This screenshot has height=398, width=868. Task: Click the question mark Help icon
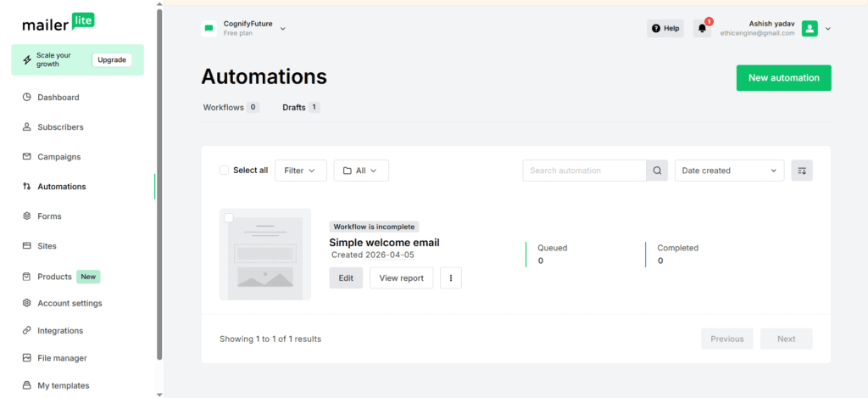point(656,28)
